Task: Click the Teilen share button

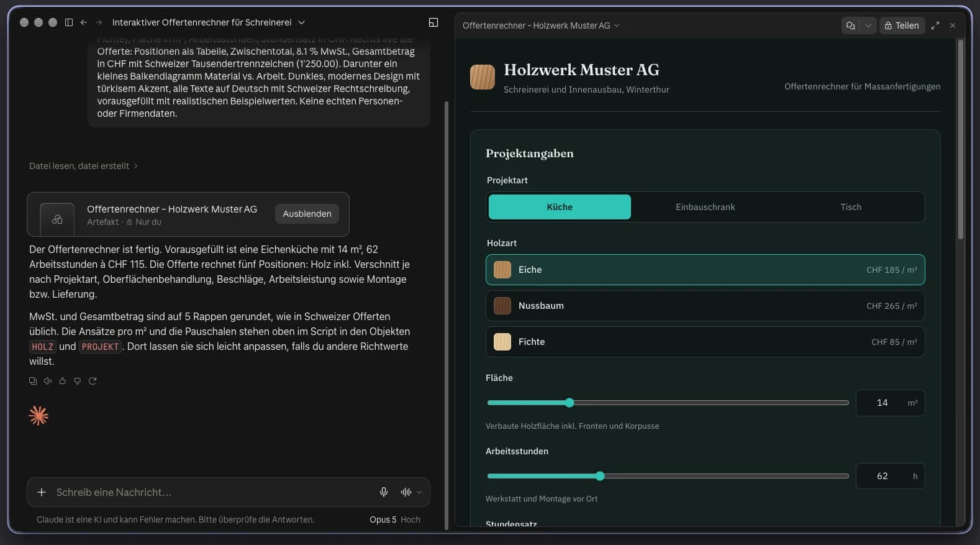Action: pyautogui.click(x=902, y=25)
